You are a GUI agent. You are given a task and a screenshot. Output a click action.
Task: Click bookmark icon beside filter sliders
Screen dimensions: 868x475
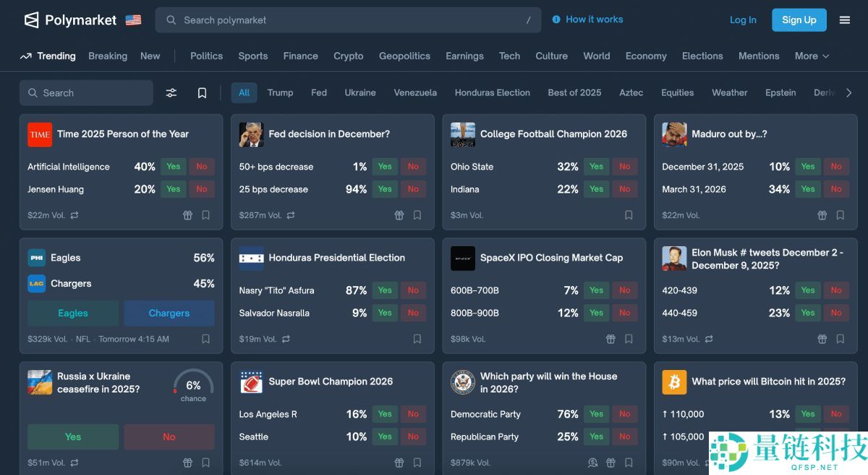click(203, 93)
